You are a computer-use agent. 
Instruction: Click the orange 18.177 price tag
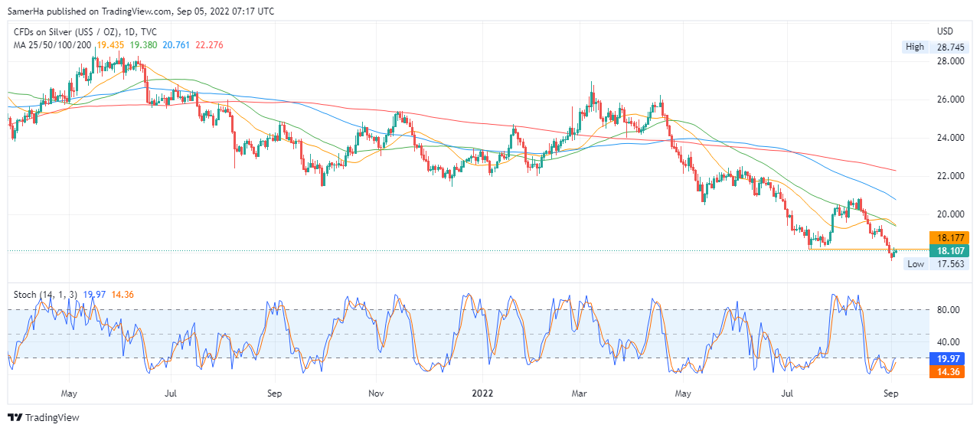949,237
